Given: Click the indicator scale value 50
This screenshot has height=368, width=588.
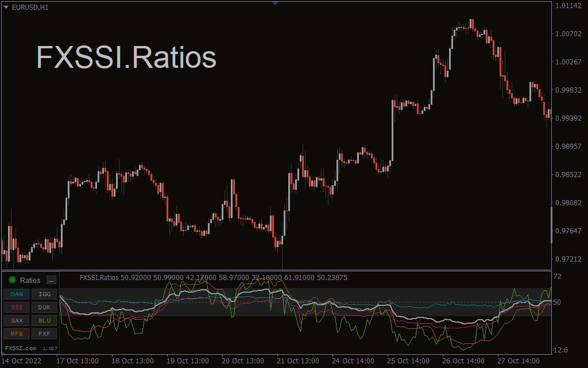Looking at the screenshot, I should [x=557, y=302].
